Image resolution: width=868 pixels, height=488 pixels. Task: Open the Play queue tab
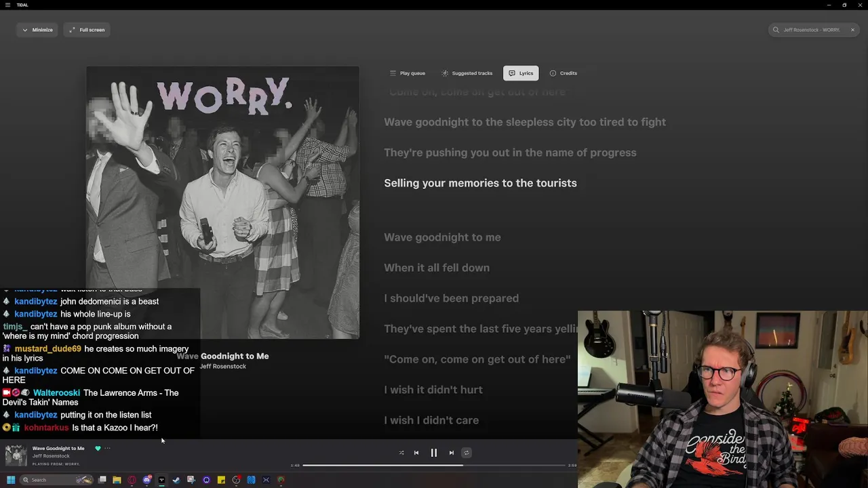tap(408, 73)
